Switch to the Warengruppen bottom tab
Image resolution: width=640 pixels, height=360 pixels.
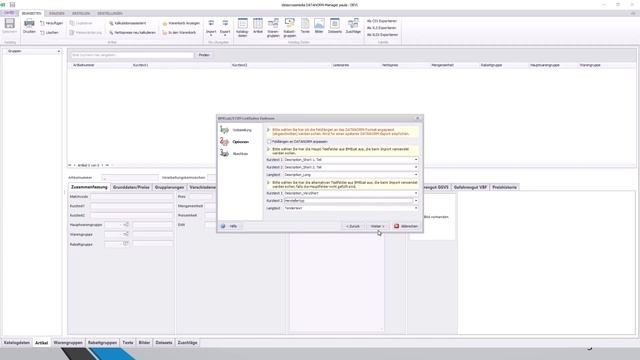[x=68, y=343]
